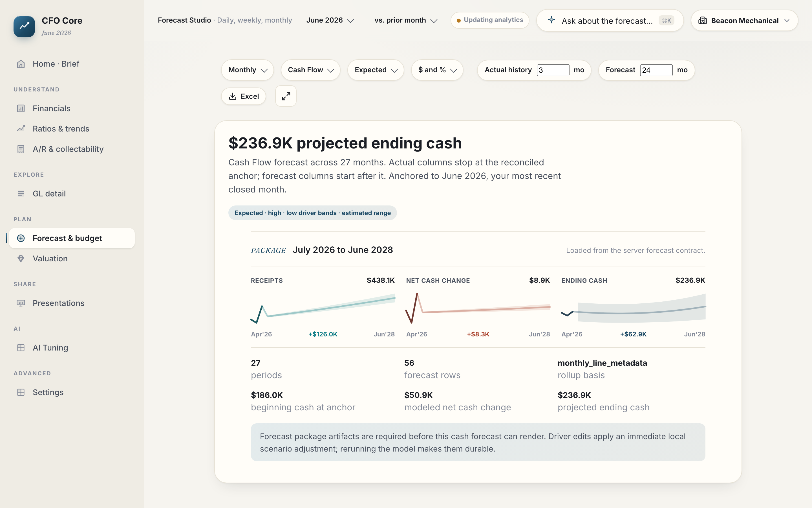Image resolution: width=812 pixels, height=508 pixels.
Task: Click the monthly_line_metadata rollup basis
Action: [x=602, y=363]
